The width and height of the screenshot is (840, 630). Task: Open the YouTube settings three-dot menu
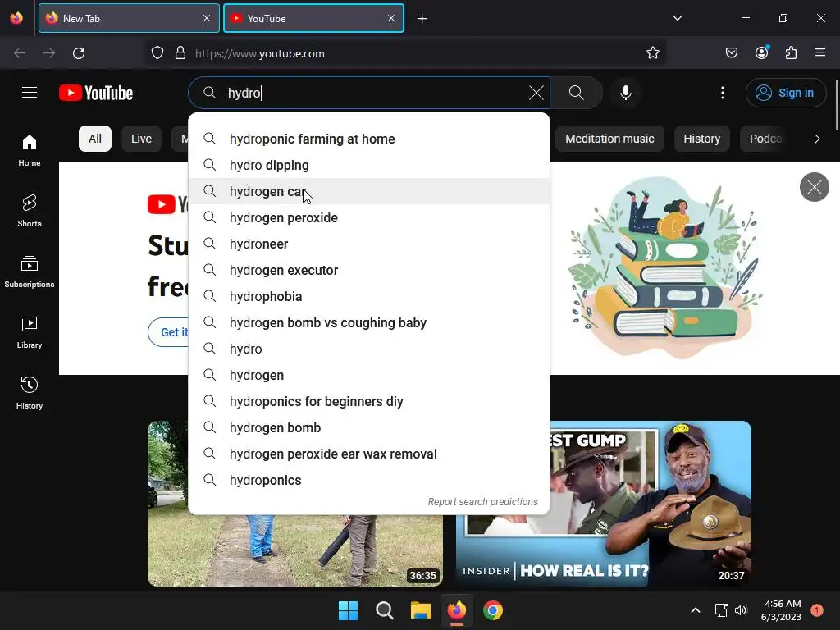722,93
